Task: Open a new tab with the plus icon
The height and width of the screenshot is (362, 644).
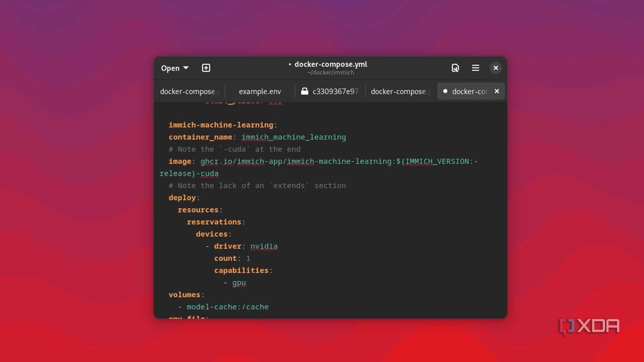Action: (x=206, y=67)
